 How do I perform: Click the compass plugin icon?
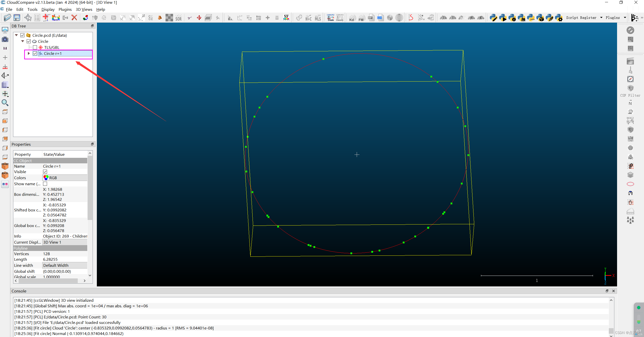point(630,79)
